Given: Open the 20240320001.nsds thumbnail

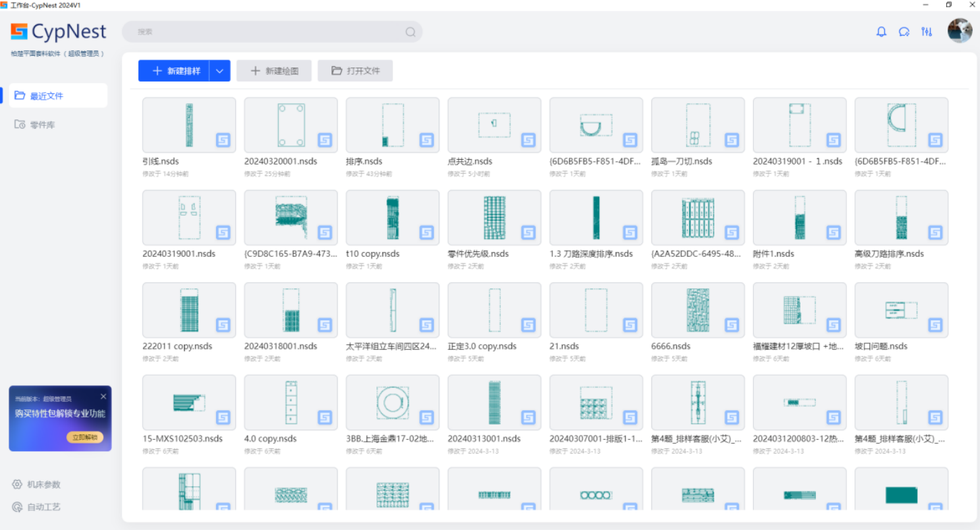Looking at the screenshot, I should [x=291, y=125].
